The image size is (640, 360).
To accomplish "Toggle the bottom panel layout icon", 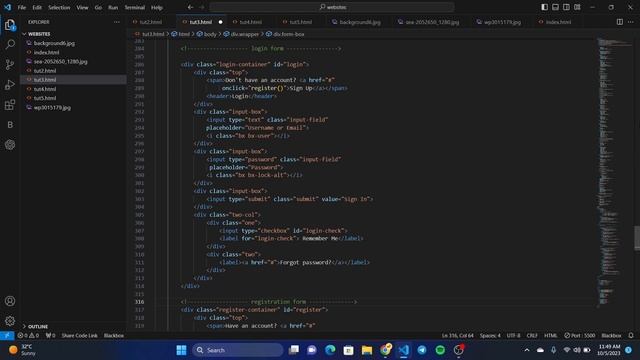I will coord(556,7).
